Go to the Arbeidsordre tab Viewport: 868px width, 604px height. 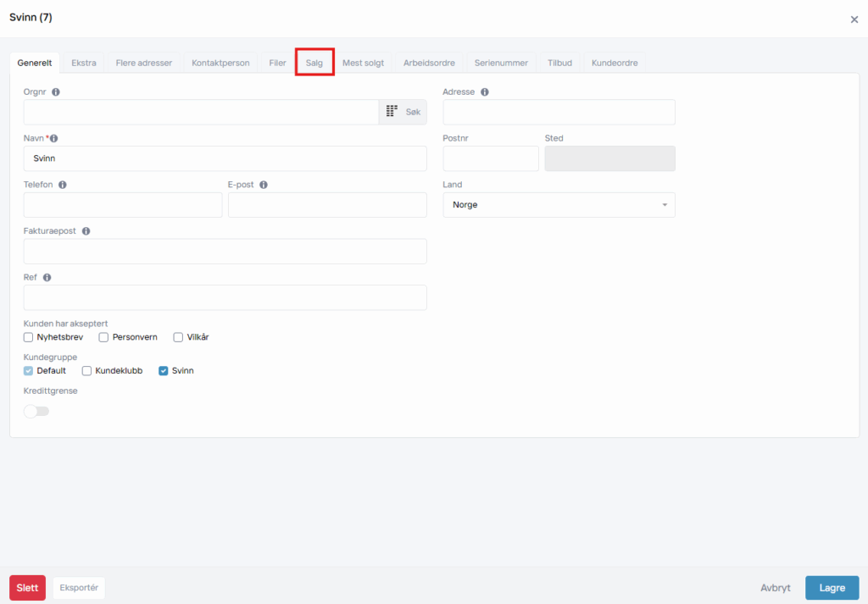coord(429,63)
